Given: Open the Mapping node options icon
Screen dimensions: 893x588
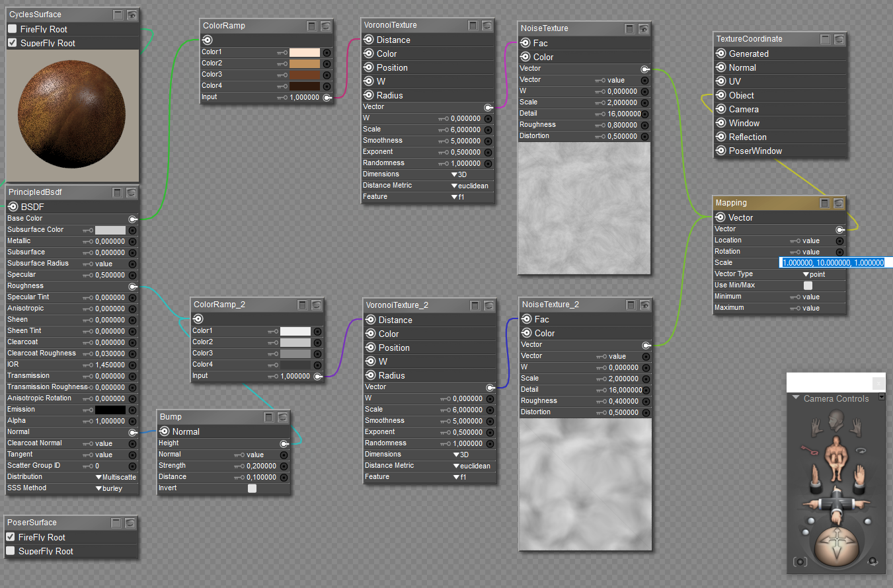Looking at the screenshot, I should (825, 203).
